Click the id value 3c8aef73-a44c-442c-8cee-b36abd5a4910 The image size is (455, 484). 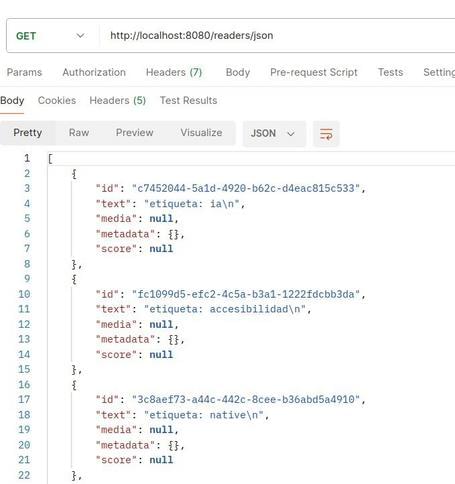246,399
